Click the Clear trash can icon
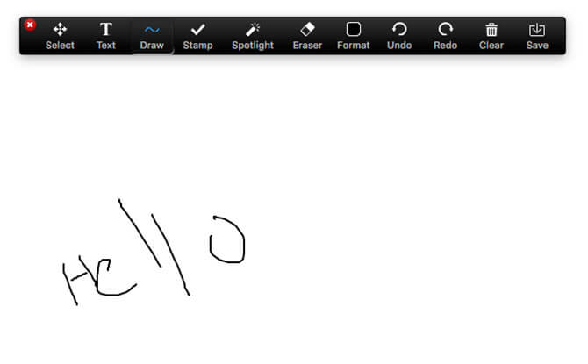Image resolution: width=588 pixels, height=364 pixels. (491, 30)
